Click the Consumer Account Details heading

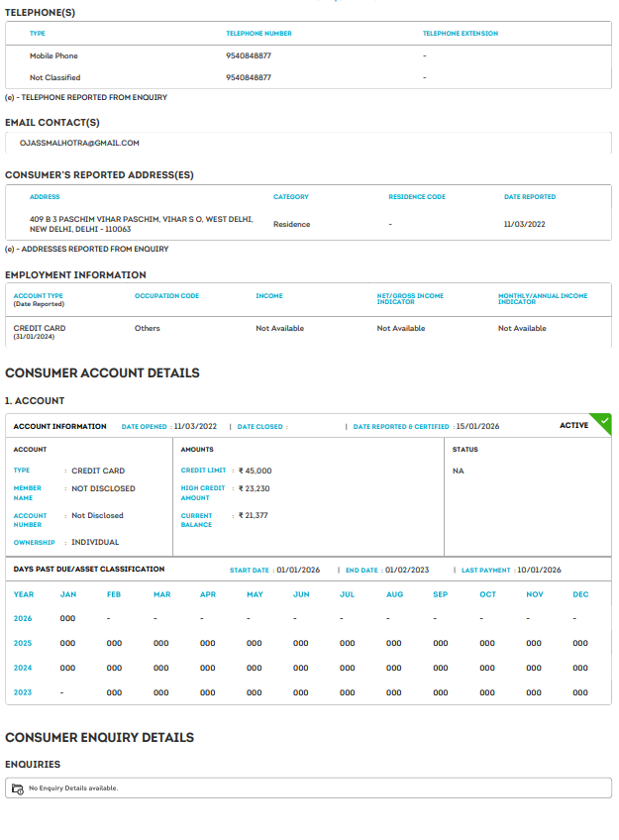102,373
